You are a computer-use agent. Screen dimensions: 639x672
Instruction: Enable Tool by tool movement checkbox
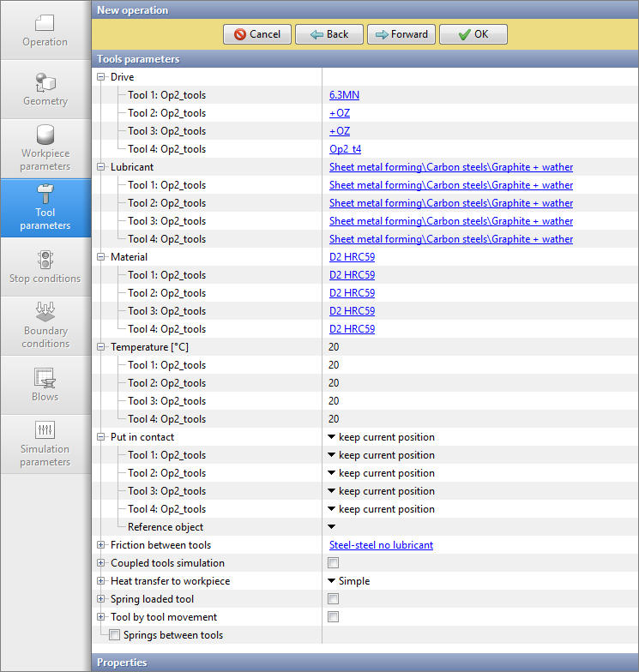(x=334, y=617)
